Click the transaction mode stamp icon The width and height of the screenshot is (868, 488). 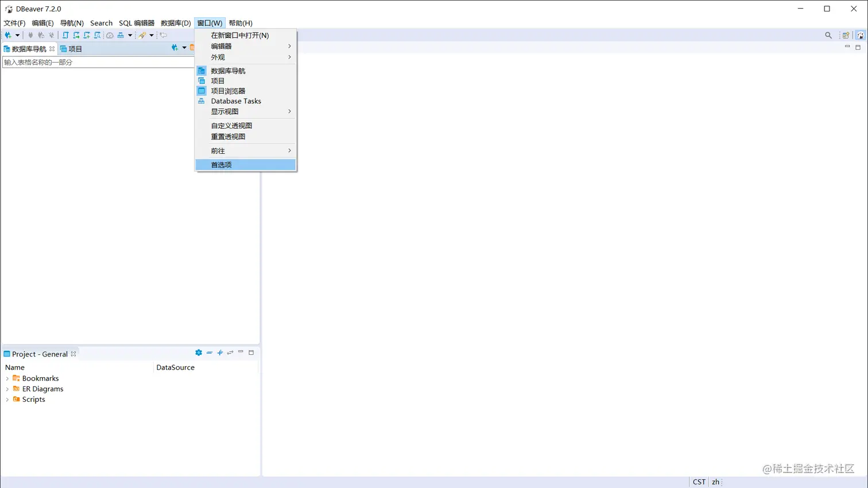coord(121,35)
